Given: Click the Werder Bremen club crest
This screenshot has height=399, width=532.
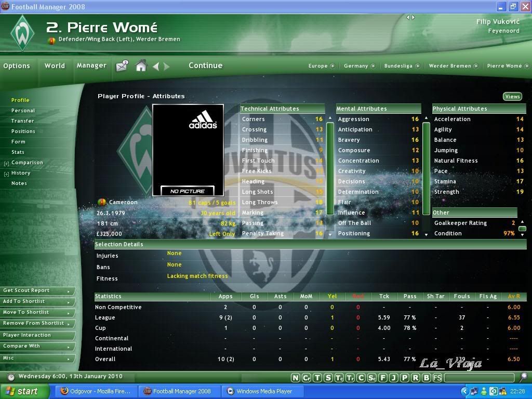Looking at the screenshot, I should click(22, 33).
